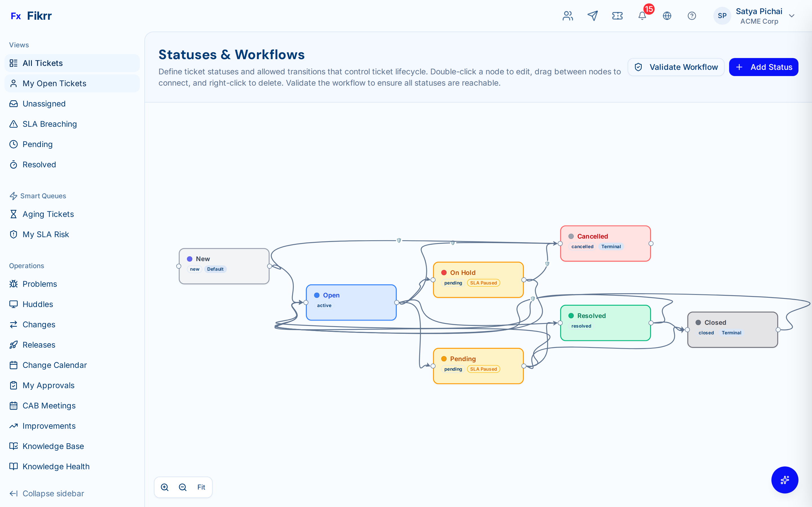Click Fit to fit workflow to view
812x507 pixels.
(x=201, y=487)
